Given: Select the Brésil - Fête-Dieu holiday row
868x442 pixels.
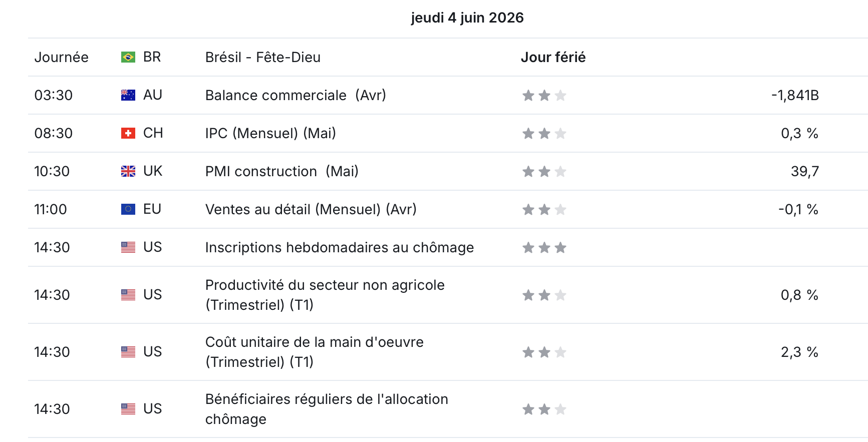Looking at the screenshot, I should (x=448, y=57).
